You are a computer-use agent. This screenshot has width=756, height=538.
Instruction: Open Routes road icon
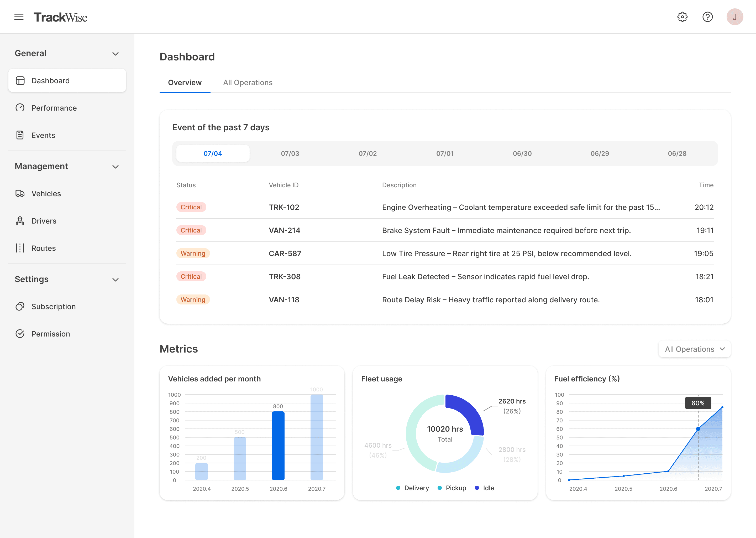click(20, 248)
